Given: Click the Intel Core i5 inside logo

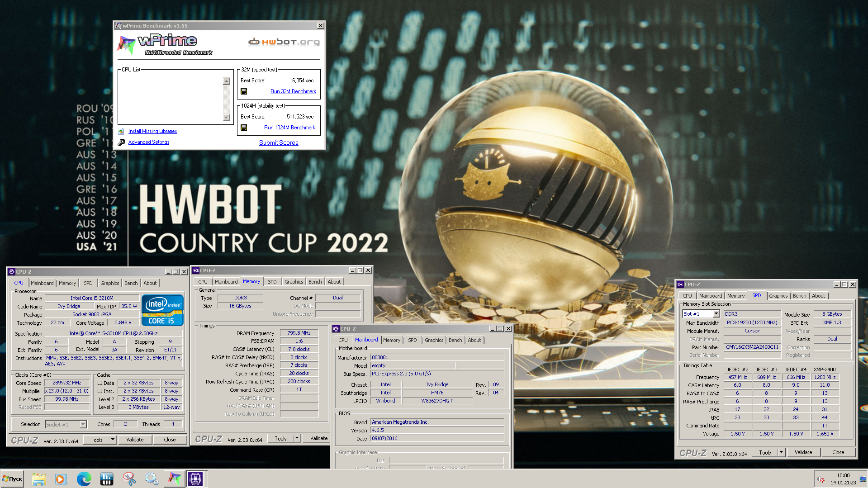Looking at the screenshot, I should (x=162, y=310).
